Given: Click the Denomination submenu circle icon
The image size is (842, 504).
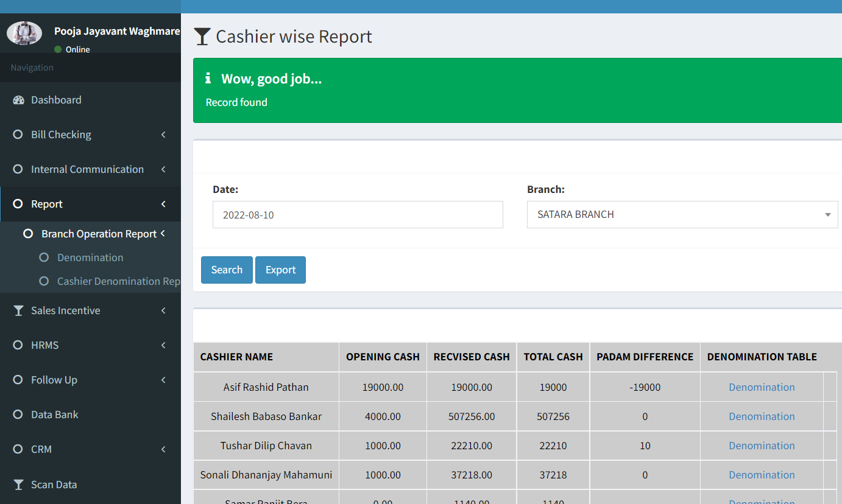Looking at the screenshot, I should (x=44, y=257).
